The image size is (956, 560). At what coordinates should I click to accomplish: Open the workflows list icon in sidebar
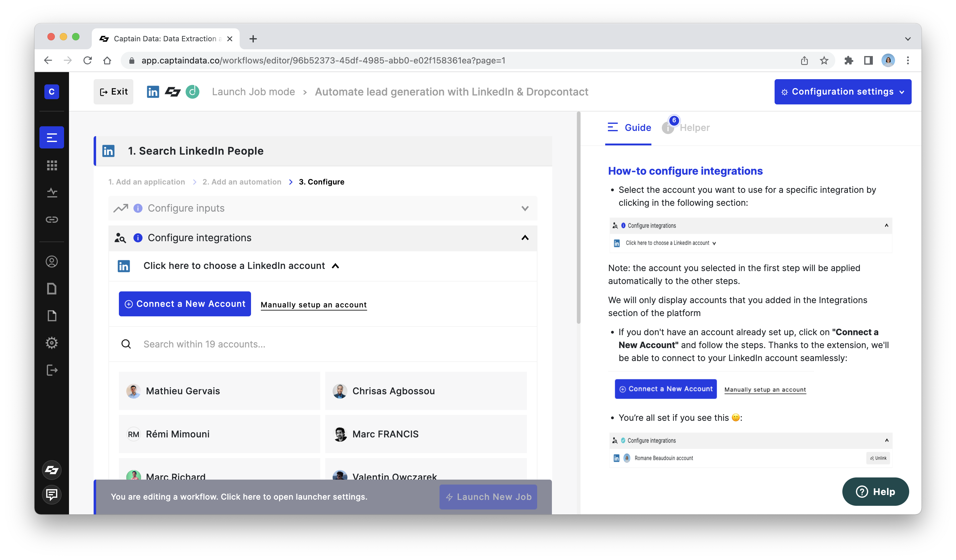52,137
